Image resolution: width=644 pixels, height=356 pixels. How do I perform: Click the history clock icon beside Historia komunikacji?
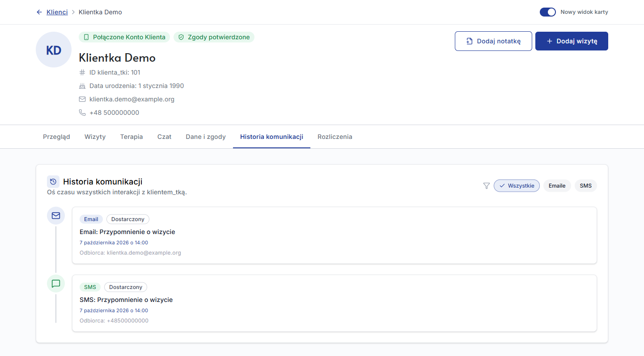pos(53,181)
